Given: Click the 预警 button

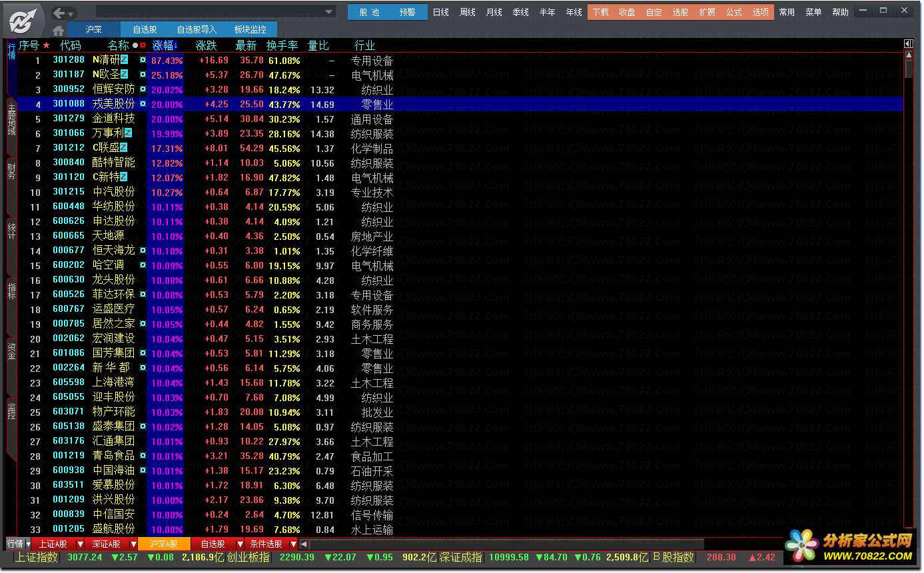Looking at the screenshot, I should pyautogui.click(x=408, y=12).
